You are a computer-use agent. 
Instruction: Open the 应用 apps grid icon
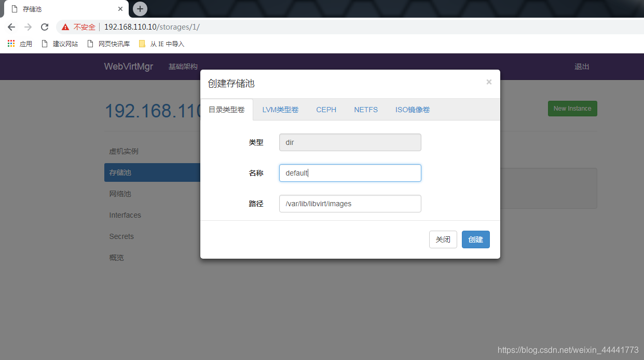pyautogui.click(x=11, y=44)
